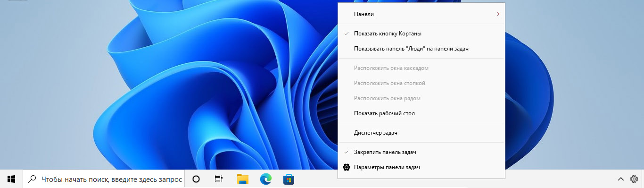Expand the Панели submenu arrow
Viewport: 644px width, 188px height.
coord(498,14)
